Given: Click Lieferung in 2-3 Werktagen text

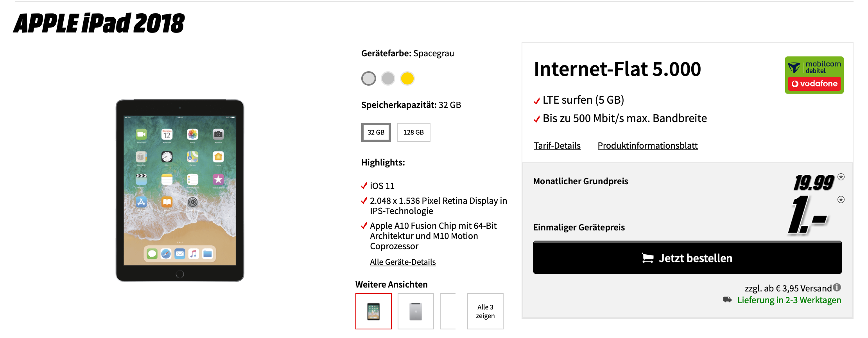Looking at the screenshot, I should point(789,300).
